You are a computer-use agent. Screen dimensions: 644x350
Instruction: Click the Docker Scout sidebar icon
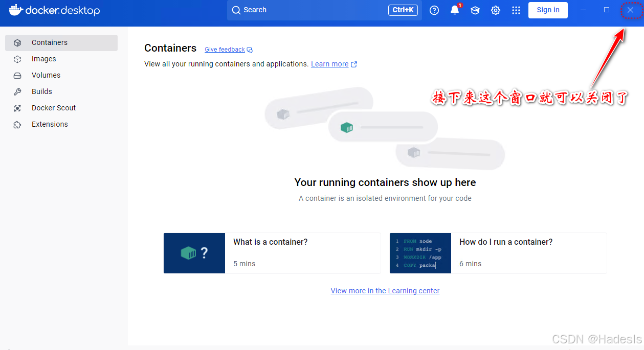tap(17, 108)
